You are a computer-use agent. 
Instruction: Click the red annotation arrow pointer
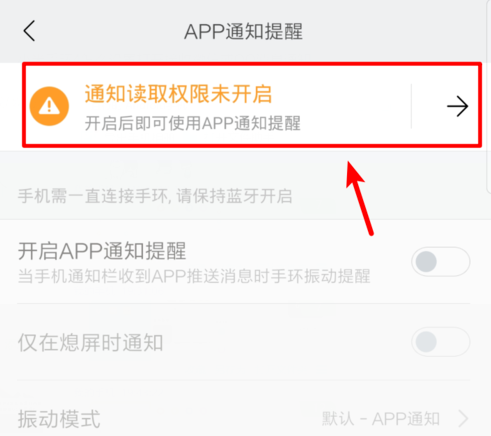(359, 198)
